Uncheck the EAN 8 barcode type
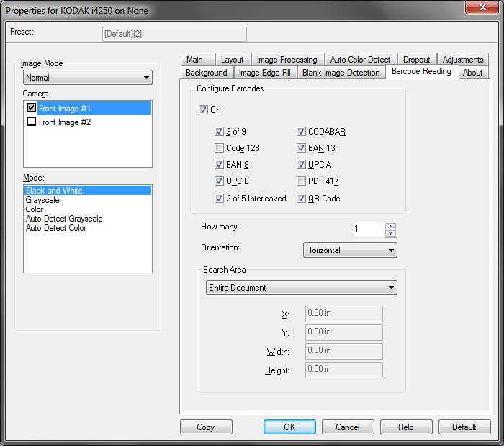 tap(219, 165)
